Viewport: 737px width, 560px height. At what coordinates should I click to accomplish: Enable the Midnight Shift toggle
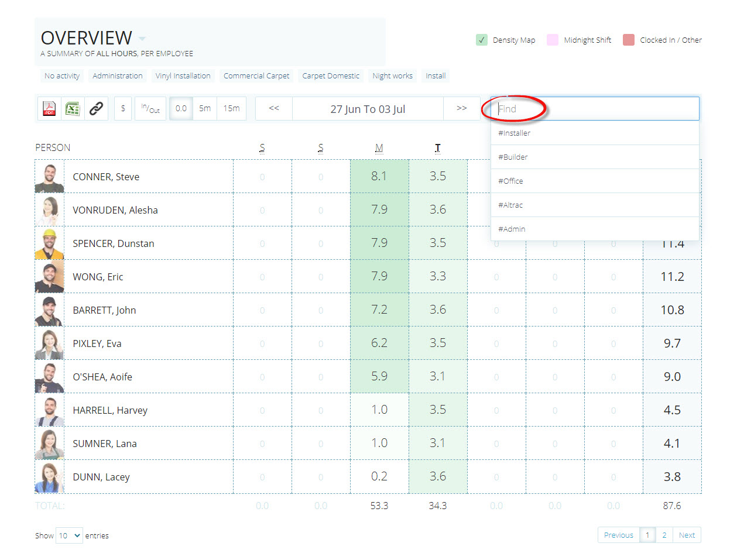(x=552, y=40)
